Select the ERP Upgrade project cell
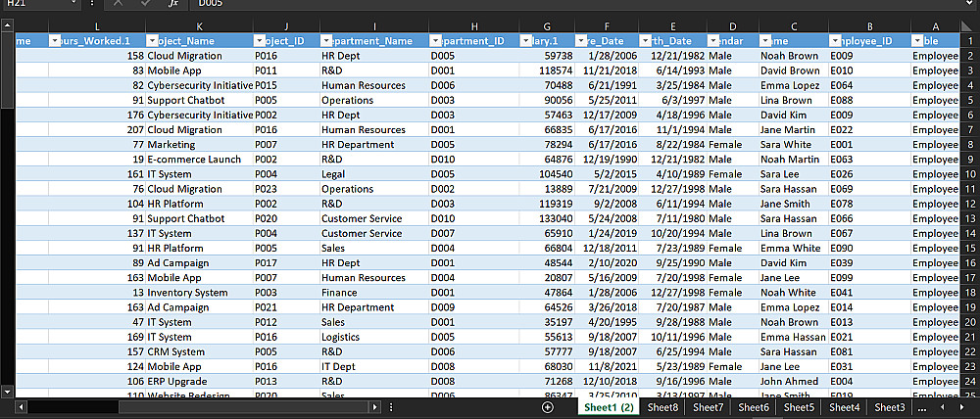The width and height of the screenshot is (980, 419). point(199,382)
